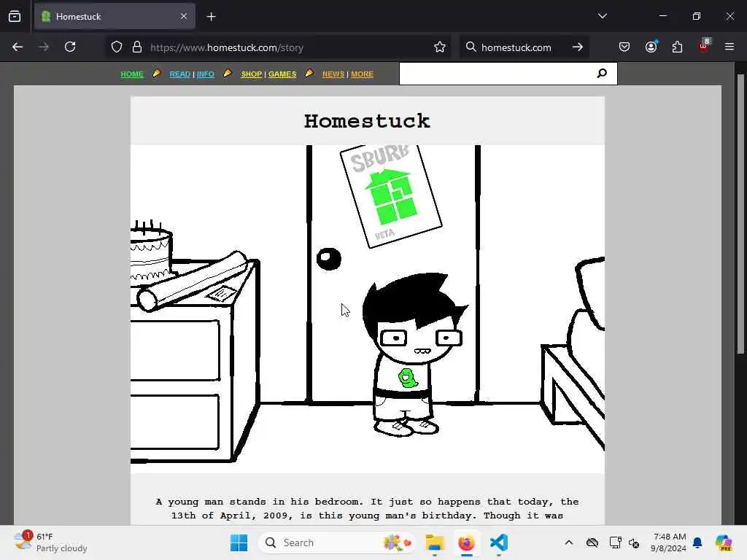This screenshot has width=747, height=560.
Task: Open the HOME link on site nav
Action: [132, 74]
